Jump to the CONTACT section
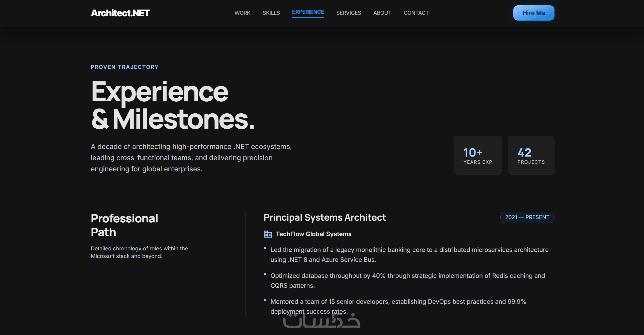 416,13
